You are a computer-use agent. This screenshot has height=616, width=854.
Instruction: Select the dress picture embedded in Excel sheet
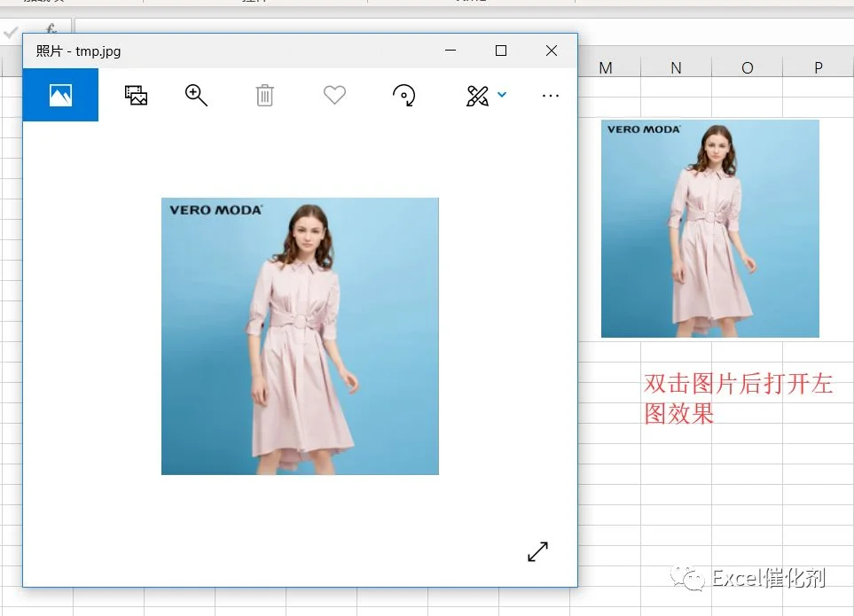tap(710, 229)
